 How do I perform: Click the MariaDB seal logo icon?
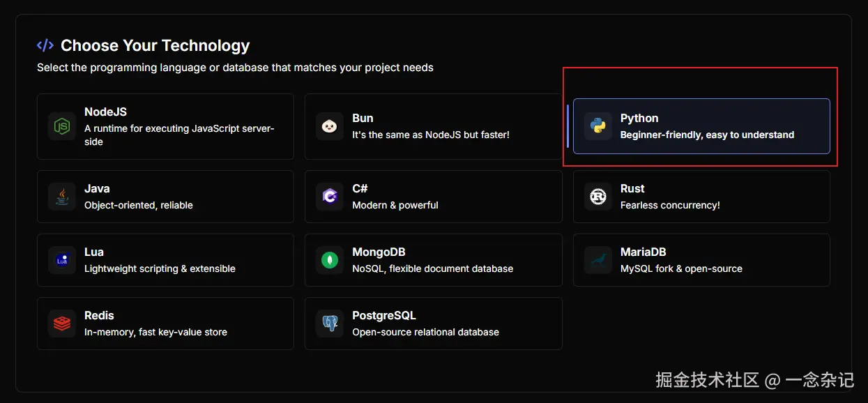[x=597, y=260]
